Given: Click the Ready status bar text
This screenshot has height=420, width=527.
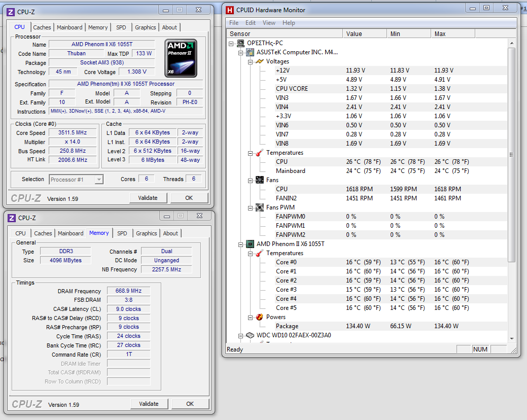Looking at the screenshot, I should coord(235,349).
